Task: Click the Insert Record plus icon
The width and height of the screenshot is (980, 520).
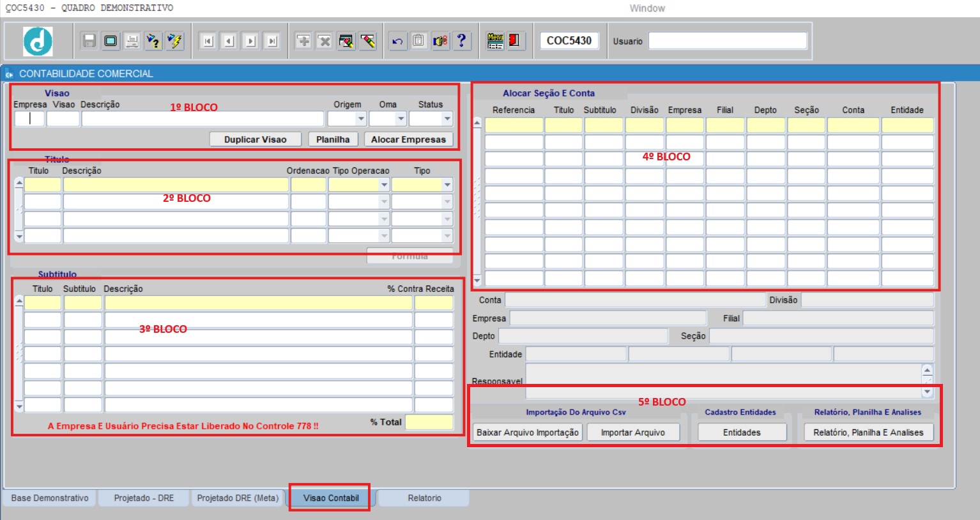Action: [303, 41]
